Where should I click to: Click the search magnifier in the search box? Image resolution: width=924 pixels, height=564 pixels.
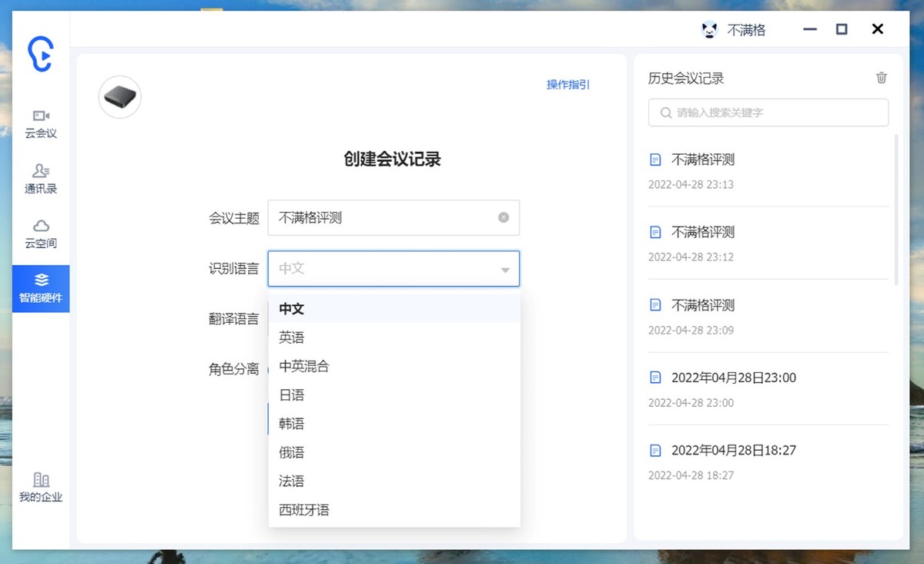tap(665, 112)
